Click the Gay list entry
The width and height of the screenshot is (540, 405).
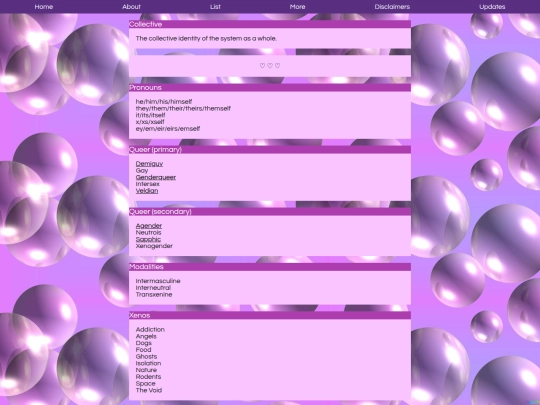pyautogui.click(x=142, y=170)
